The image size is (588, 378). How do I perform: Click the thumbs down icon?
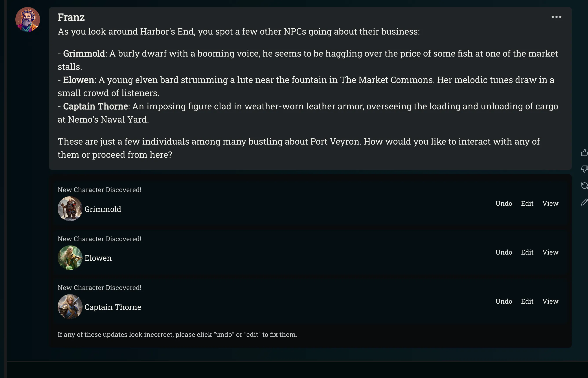click(x=584, y=169)
